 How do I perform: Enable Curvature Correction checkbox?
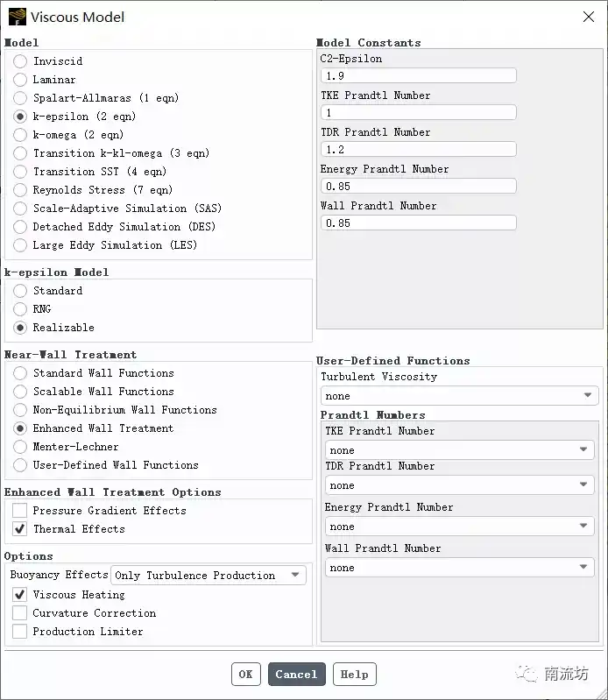pos(19,613)
